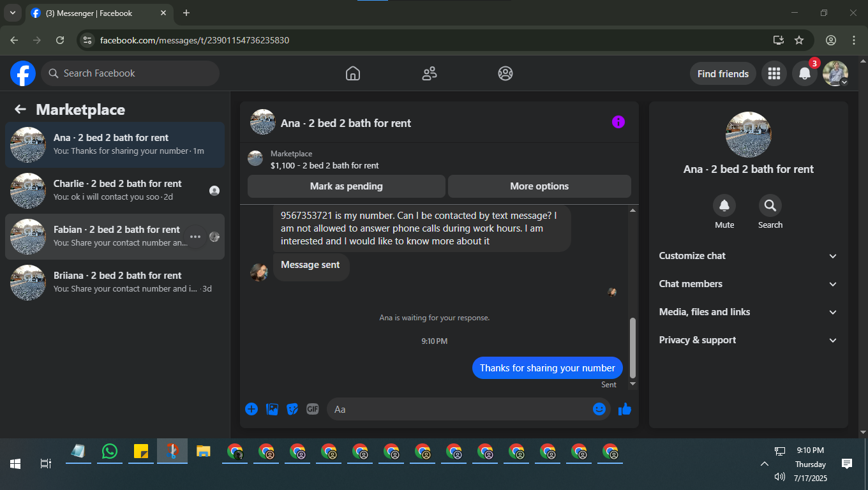Open the plus icon for more actions

(x=251, y=409)
